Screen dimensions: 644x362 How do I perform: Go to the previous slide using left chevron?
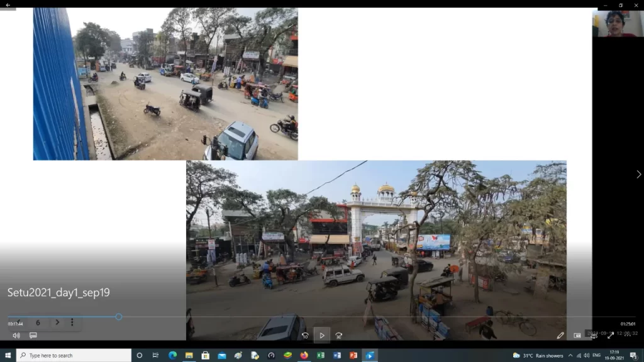(x=19, y=322)
